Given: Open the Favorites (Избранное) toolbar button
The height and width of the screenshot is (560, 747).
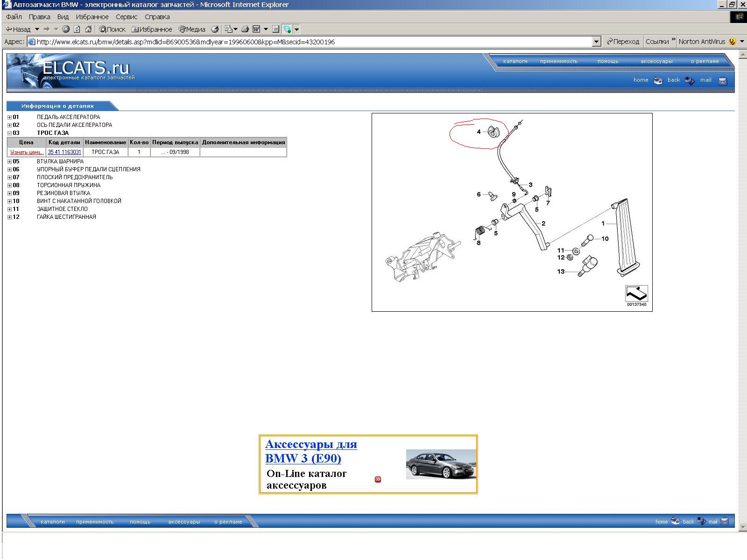Looking at the screenshot, I should (152, 29).
